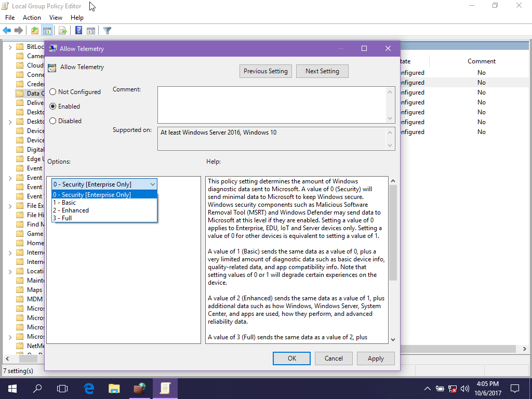Click the Group Policy Editor taskbar icon
This screenshot has height=399, width=532.
165,389
